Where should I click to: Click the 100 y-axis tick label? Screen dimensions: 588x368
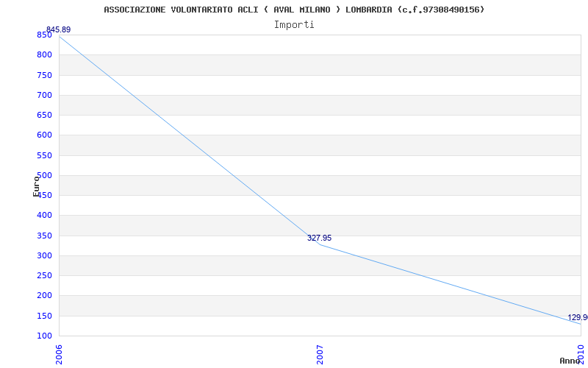coord(44,336)
